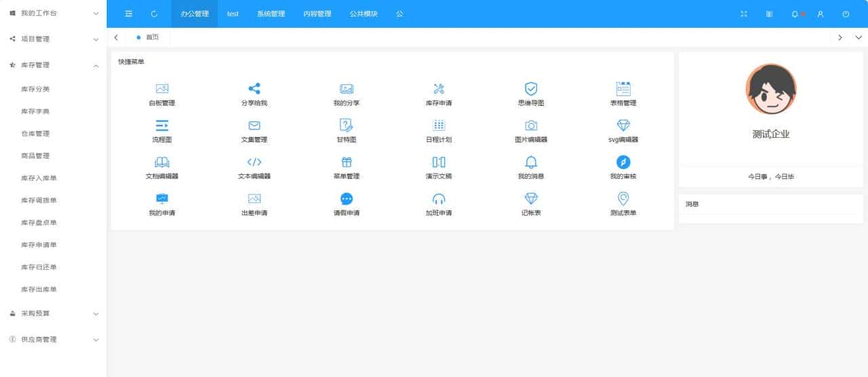Expand the 采购预算 sidebar section

click(x=54, y=313)
